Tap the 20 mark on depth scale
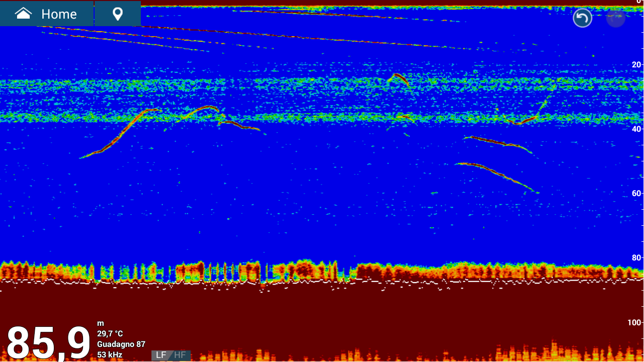644x362 pixels. click(637, 64)
